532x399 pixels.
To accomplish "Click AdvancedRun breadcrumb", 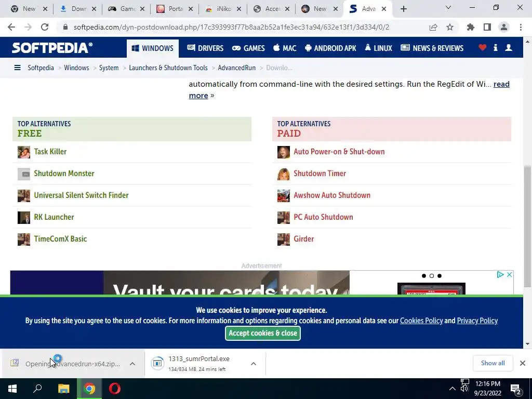I will tap(236, 68).
